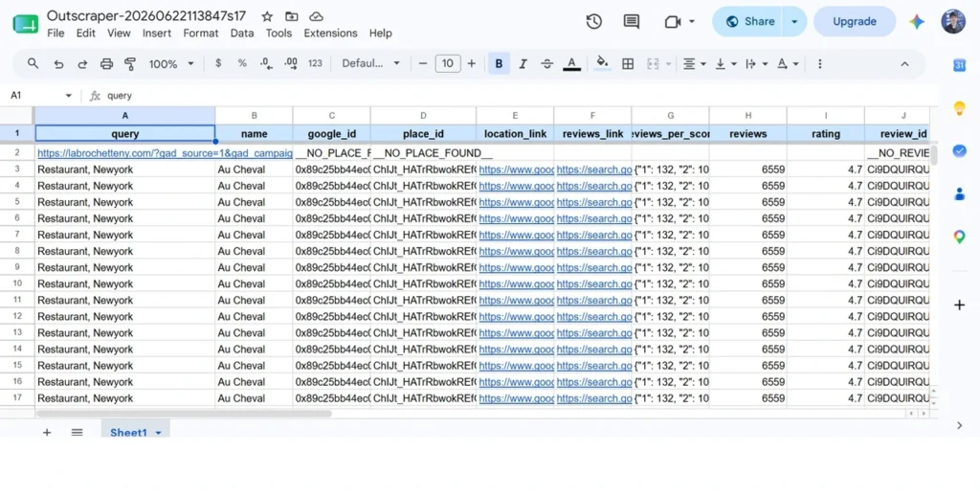Screen dimensions: 980x497
Task: Format as currency dollar sign
Action: (x=218, y=63)
